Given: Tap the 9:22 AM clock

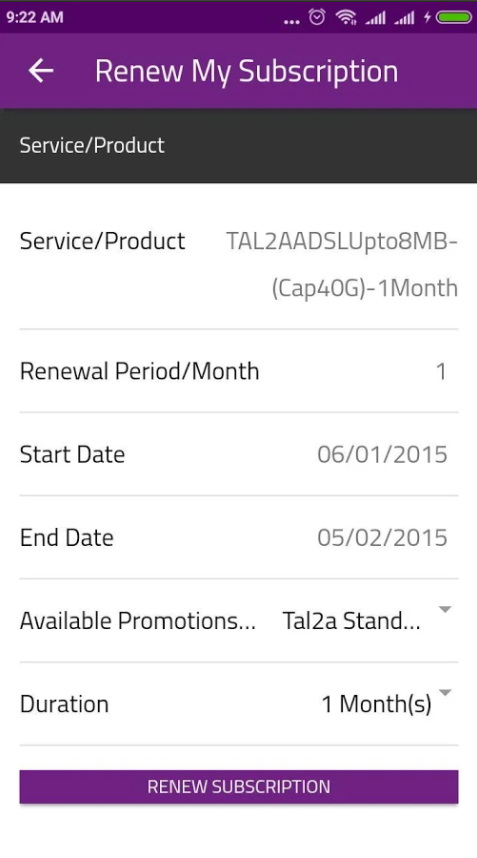Looking at the screenshot, I should coord(35,18).
